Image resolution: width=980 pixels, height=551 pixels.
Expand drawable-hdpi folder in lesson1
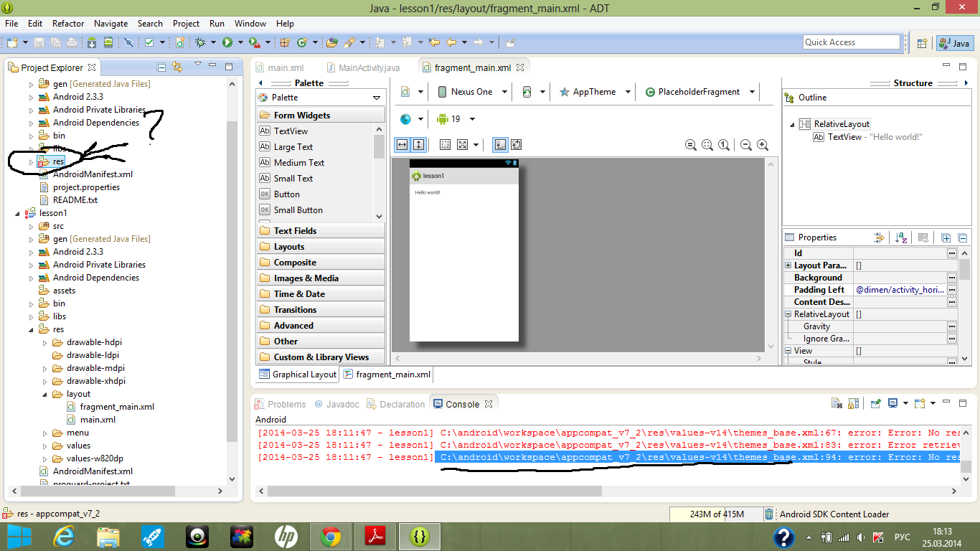44,342
